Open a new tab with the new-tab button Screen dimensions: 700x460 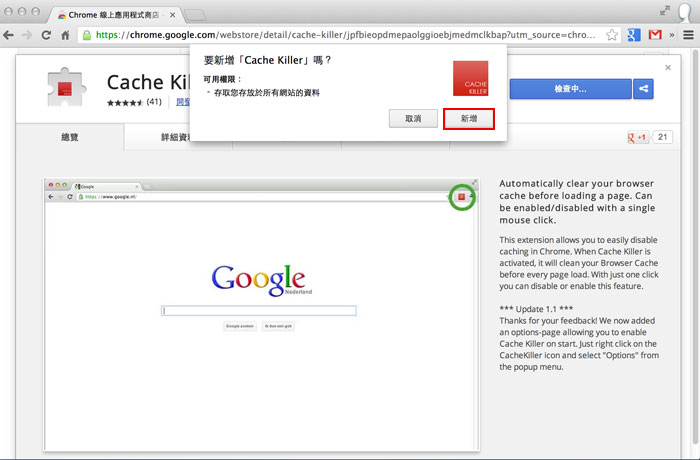(195, 15)
